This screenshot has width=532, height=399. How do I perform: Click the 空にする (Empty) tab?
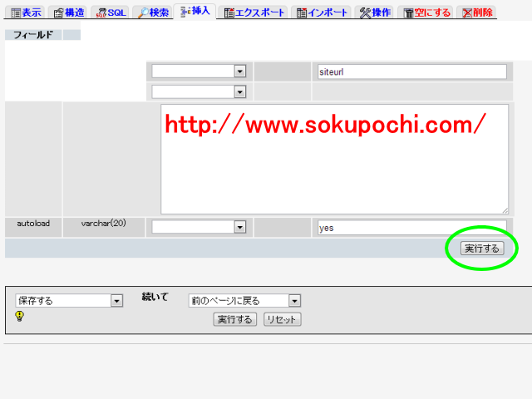click(426, 12)
